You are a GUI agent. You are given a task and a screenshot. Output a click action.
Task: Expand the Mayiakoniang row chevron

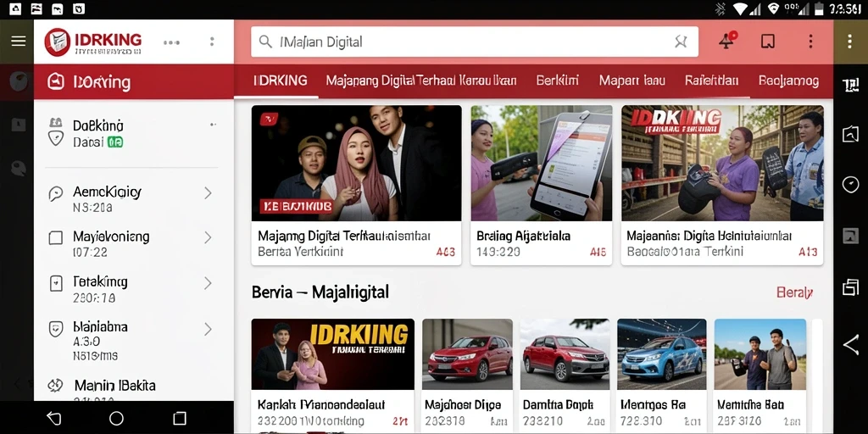tap(208, 237)
